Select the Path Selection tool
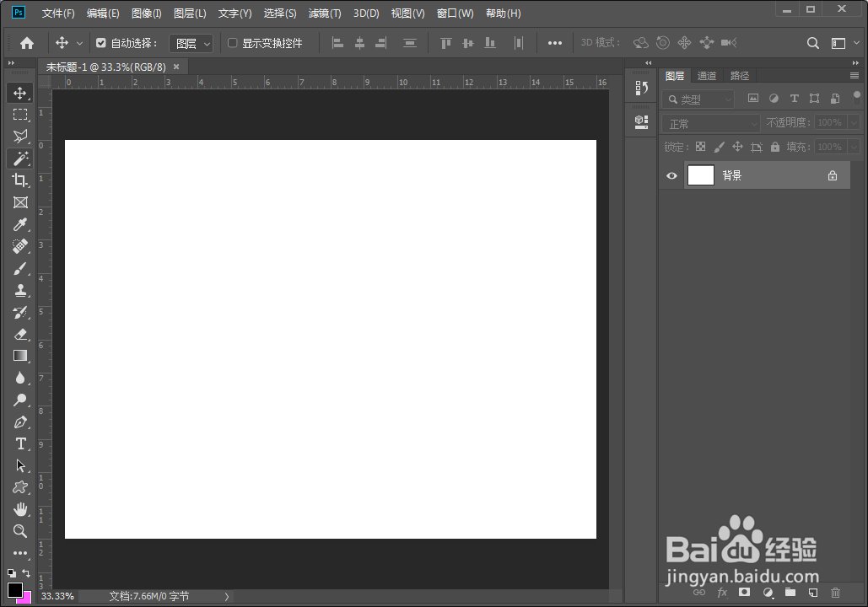868x607 pixels. point(20,465)
